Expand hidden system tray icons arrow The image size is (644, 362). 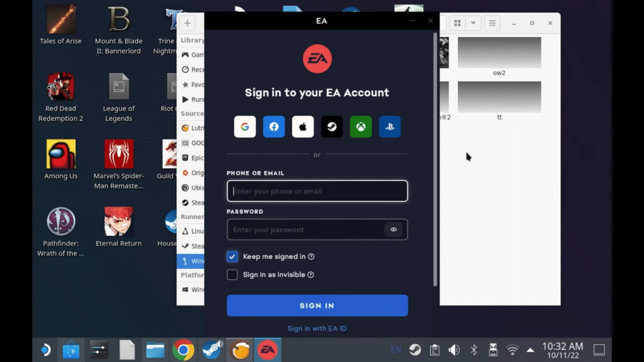pyautogui.click(x=530, y=350)
